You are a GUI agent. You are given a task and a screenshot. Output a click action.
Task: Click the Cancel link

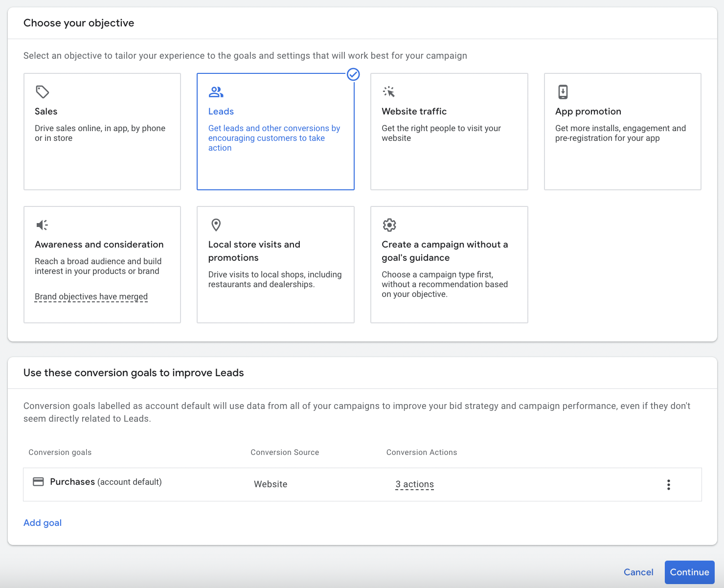click(x=638, y=572)
